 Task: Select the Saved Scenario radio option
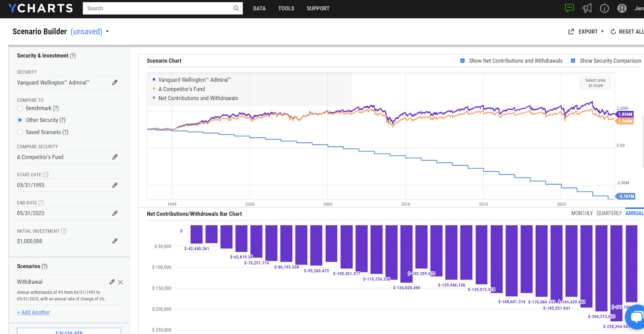click(x=20, y=132)
